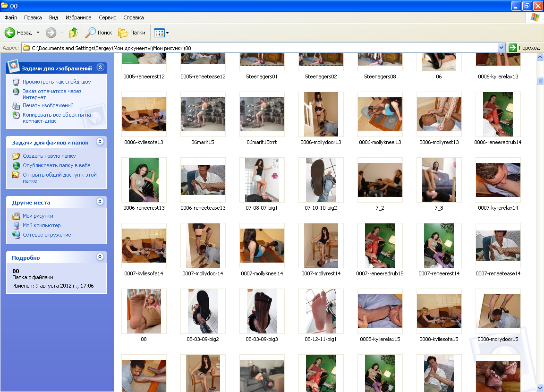
Task: Select the file name 5teenagers01
Action: point(262,77)
